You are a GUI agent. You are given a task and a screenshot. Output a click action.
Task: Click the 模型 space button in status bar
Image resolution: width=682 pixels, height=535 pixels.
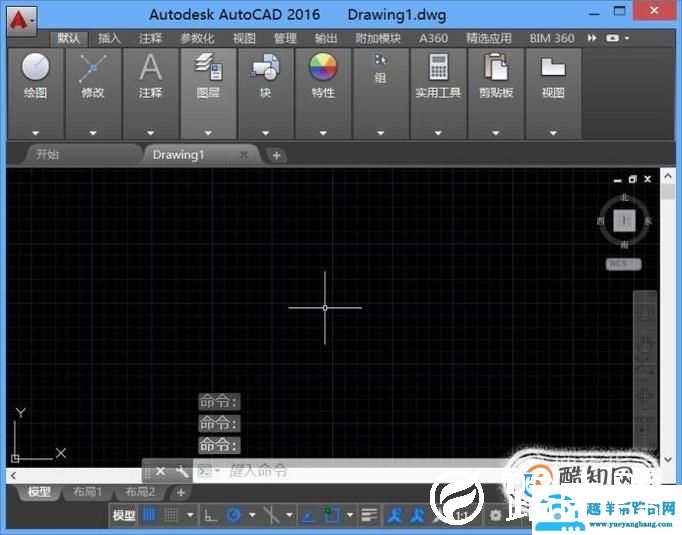click(x=124, y=516)
